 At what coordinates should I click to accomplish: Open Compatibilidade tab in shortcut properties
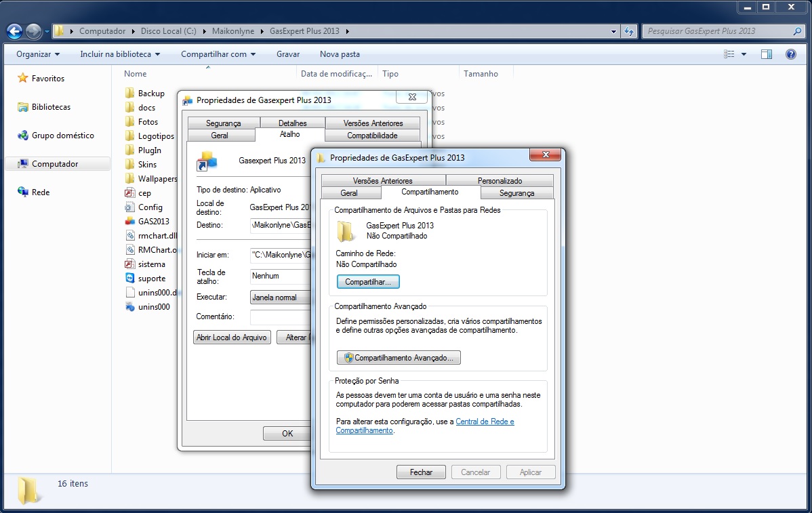[x=372, y=135]
